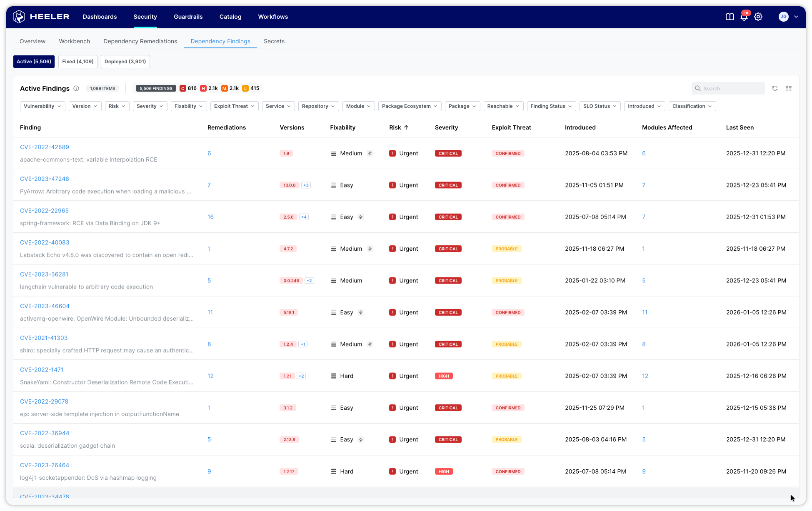Screen dimensions: 812x511
Task: Open the Guardrails menu
Action: click(x=188, y=17)
